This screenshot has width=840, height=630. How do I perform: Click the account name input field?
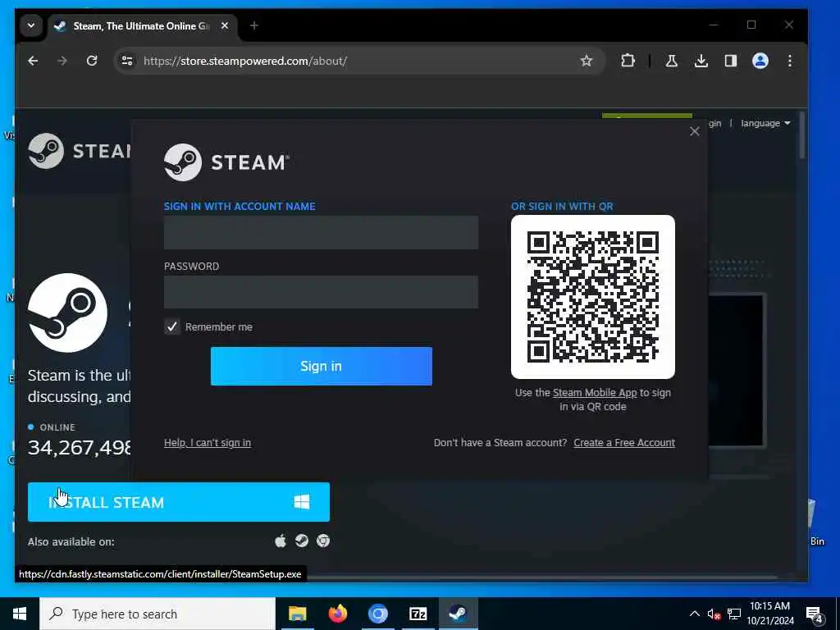pyautogui.click(x=321, y=232)
